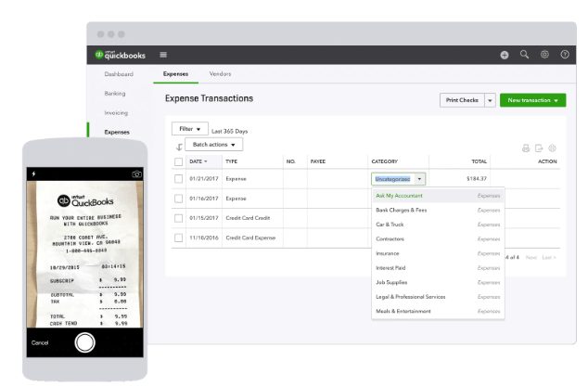588x386 pixels.
Task: Open the Batch actions dropdown
Action: tap(213, 145)
